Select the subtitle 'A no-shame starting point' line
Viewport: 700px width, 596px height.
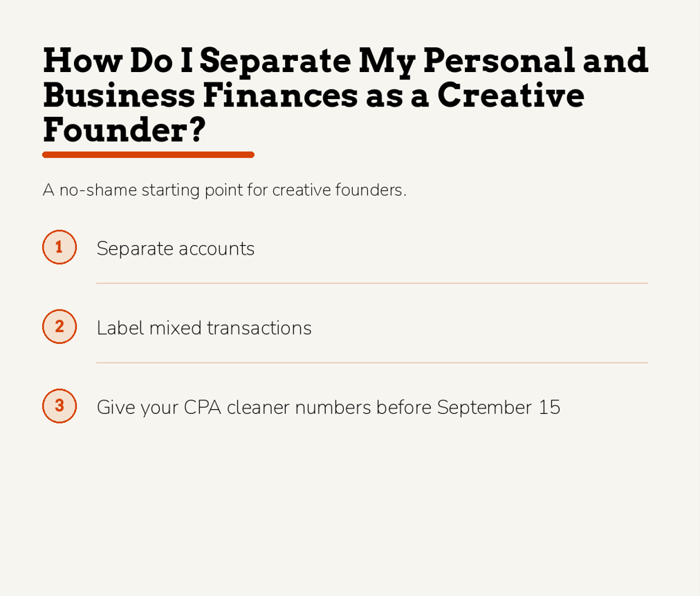225,190
